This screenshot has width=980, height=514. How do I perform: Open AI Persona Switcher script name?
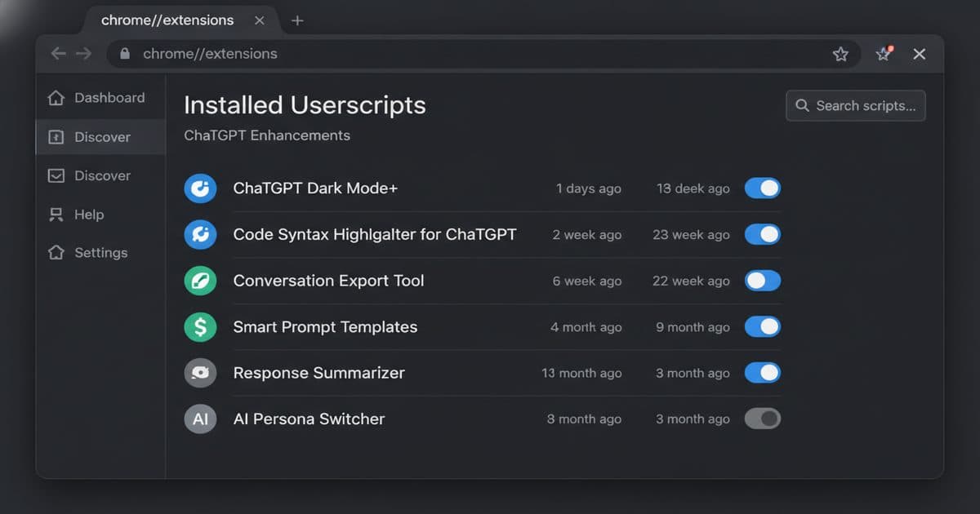pyautogui.click(x=309, y=419)
